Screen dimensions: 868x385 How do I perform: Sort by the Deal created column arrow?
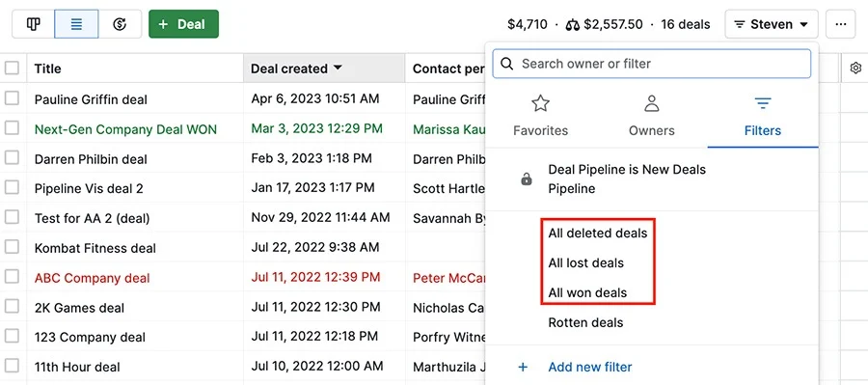[338, 69]
